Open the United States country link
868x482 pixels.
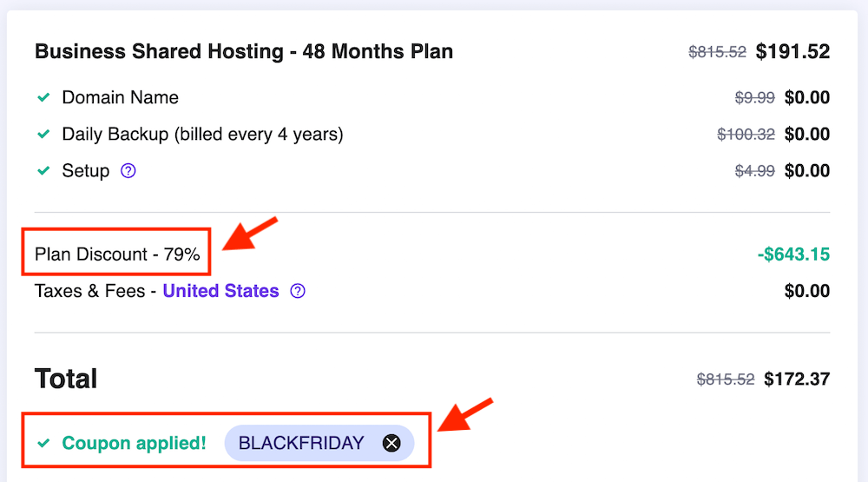tap(220, 291)
